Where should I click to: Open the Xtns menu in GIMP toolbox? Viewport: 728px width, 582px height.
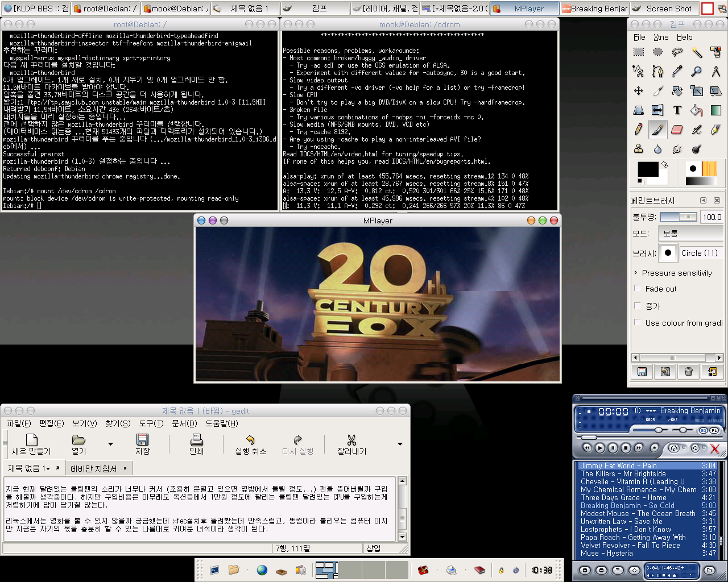[x=661, y=37]
